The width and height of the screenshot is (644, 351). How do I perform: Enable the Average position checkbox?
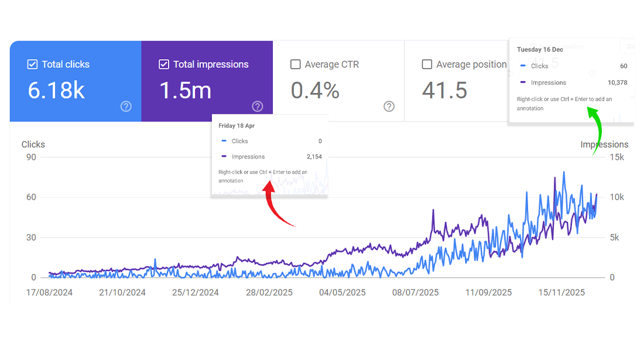coord(427,64)
